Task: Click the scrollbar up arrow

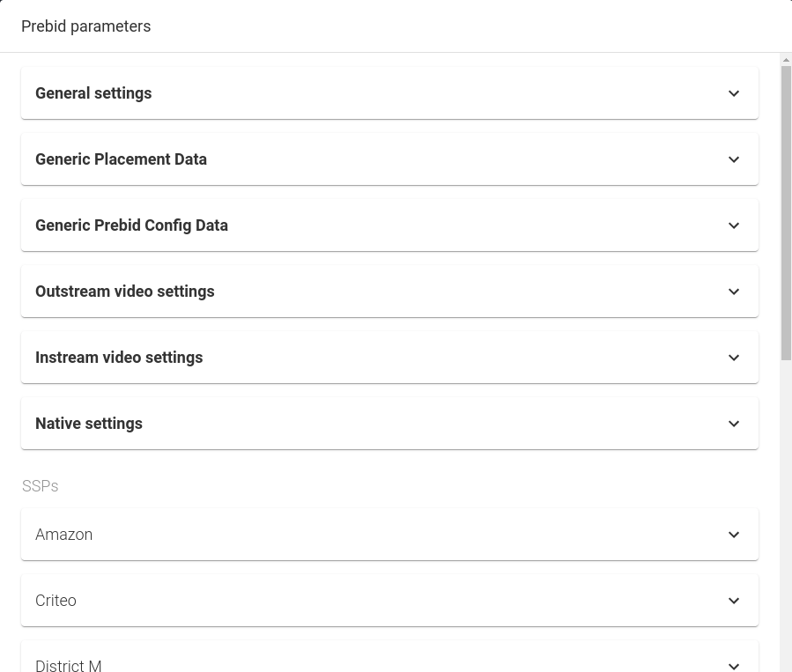Action: 785,62
